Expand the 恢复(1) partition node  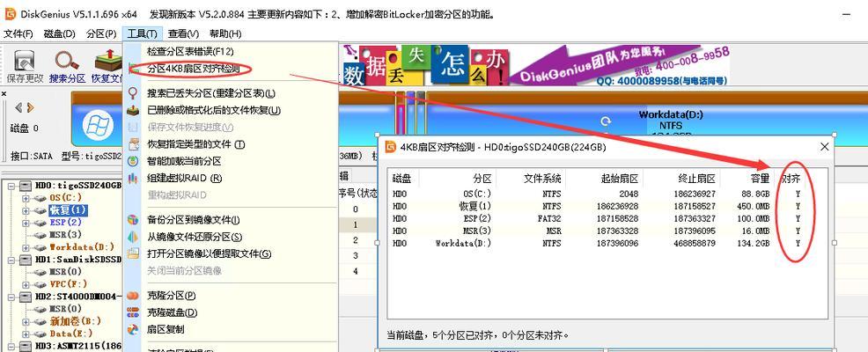click(26, 210)
